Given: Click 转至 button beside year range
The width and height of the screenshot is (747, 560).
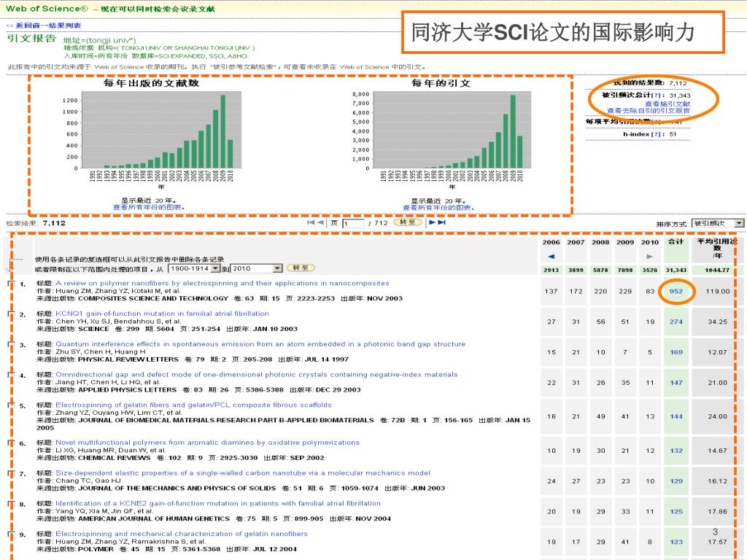Looking at the screenshot, I should [x=301, y=268].
